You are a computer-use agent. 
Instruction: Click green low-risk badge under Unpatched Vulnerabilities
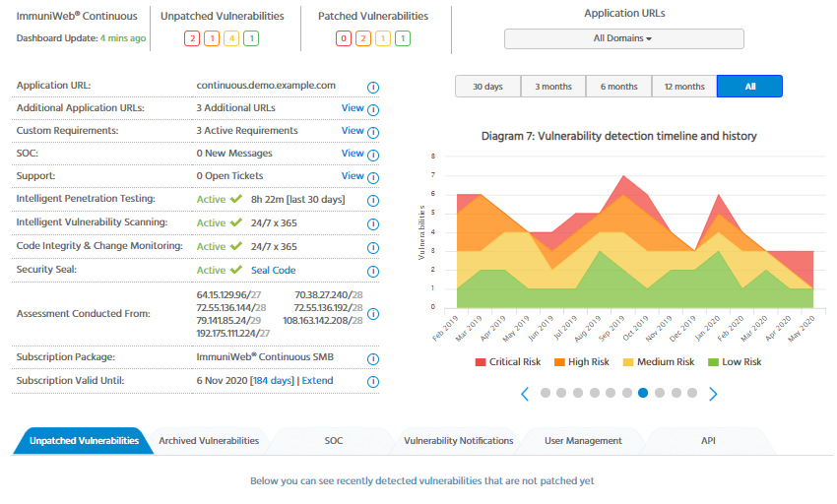pyautogui.click(x=251, y=38)
